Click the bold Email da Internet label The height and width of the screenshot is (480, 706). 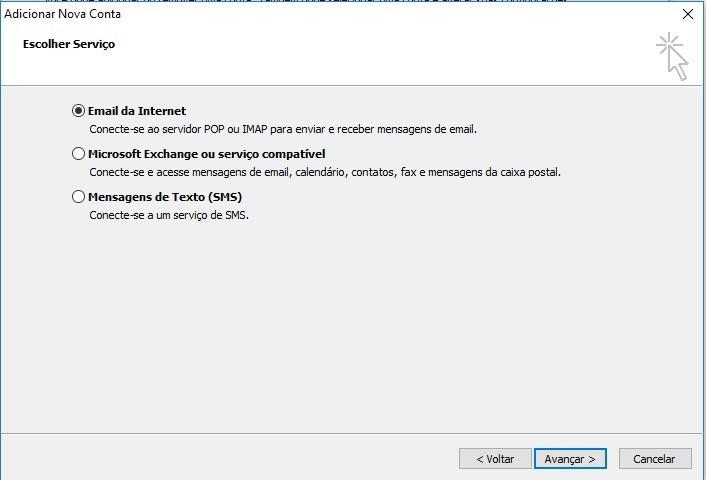[137, 111]
